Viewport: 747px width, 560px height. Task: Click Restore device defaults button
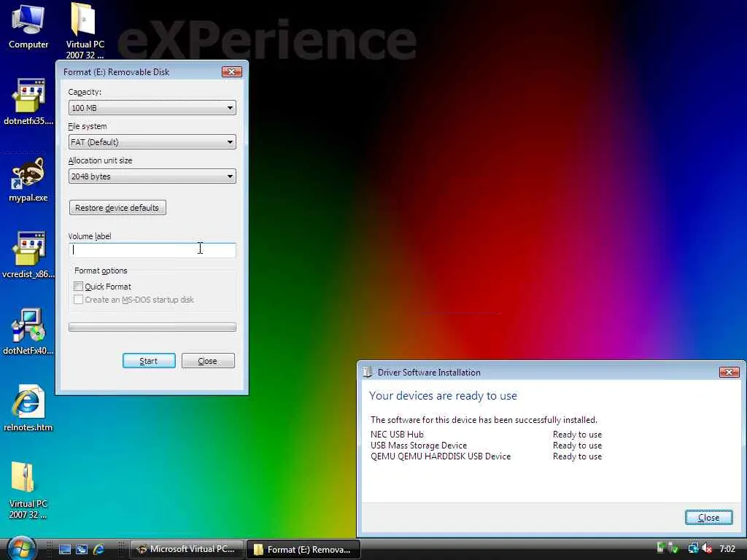(x=117, y=208)
